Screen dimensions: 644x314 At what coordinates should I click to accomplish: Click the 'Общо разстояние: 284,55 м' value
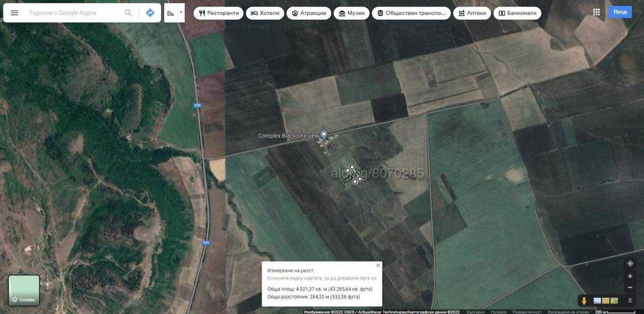point(314,297)
